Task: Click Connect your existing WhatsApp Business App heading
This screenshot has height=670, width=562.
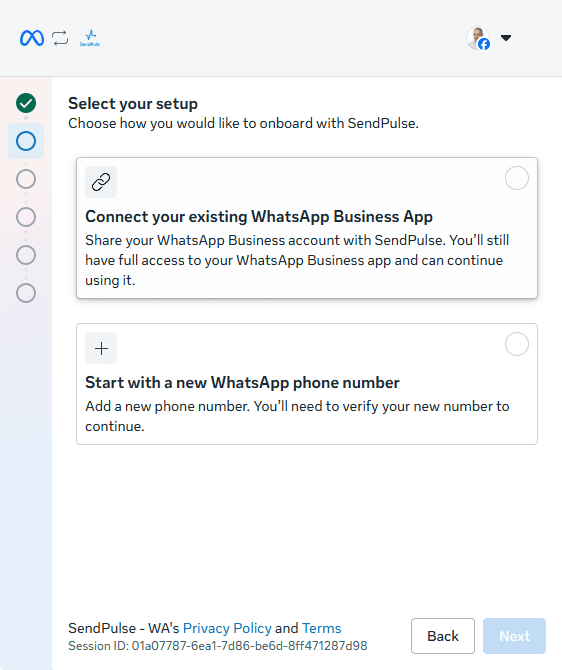Action: [259, 217]
